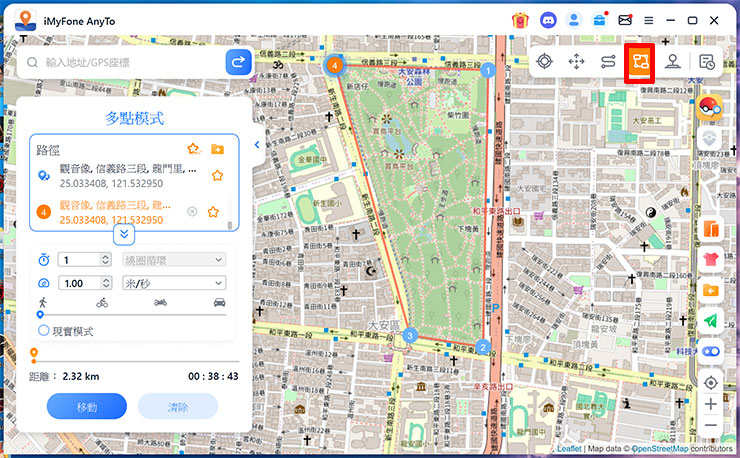Collapse the side panel with left arrow

[x=256, y=145]
